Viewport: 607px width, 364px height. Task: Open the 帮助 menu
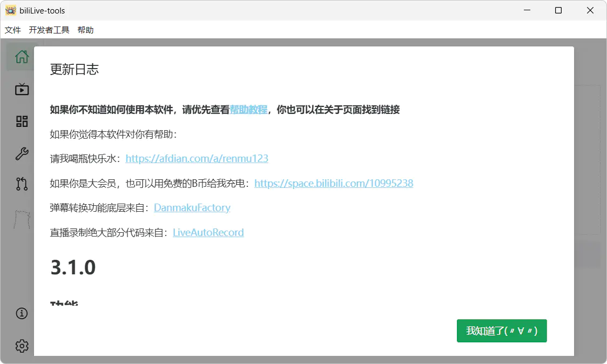pos(86,30)
